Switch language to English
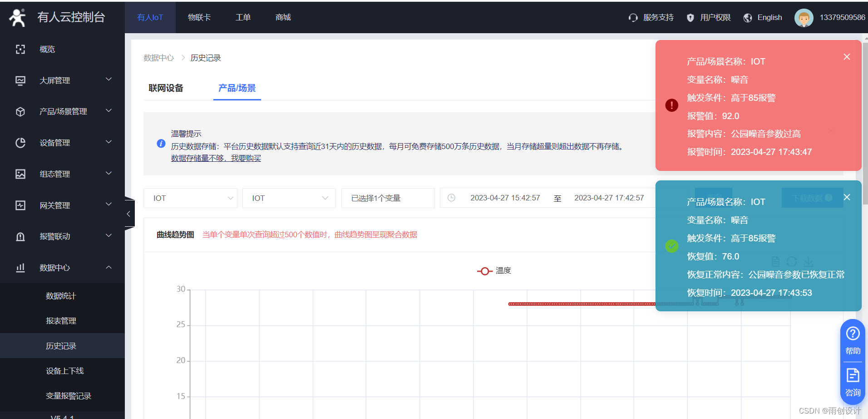Image resolution: width=868 pixels, height=419 pixels. 769,17
